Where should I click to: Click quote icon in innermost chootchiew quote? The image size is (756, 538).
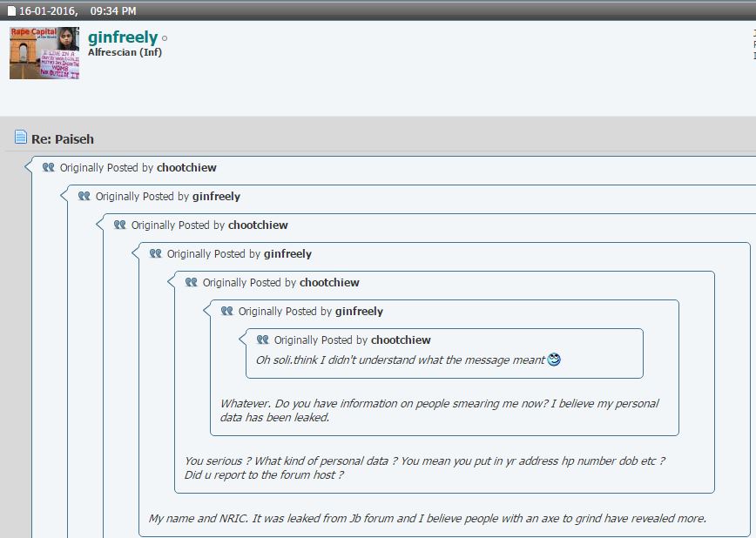pos(263,340)
